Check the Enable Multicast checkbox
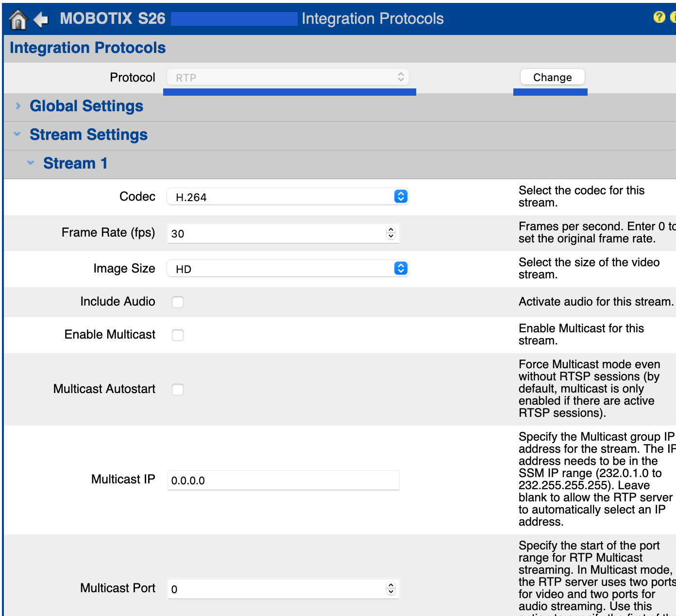Image resolution: width=676 pixels, height=616 pixels. [178, 335]
